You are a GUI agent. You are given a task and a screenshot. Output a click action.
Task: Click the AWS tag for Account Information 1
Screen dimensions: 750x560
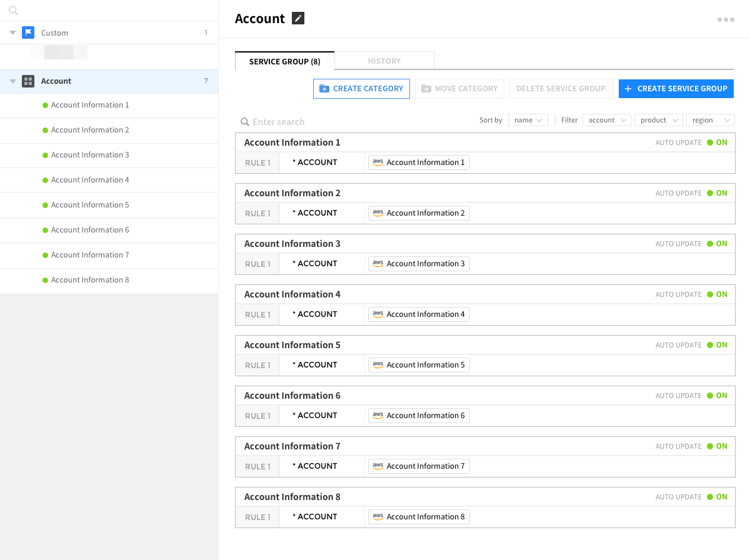point(419,162)
